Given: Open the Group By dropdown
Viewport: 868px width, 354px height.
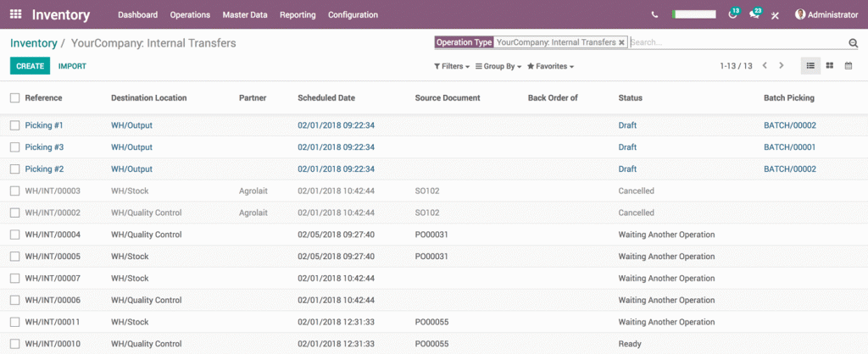Looking at the screenshot, I should (498, 66).
